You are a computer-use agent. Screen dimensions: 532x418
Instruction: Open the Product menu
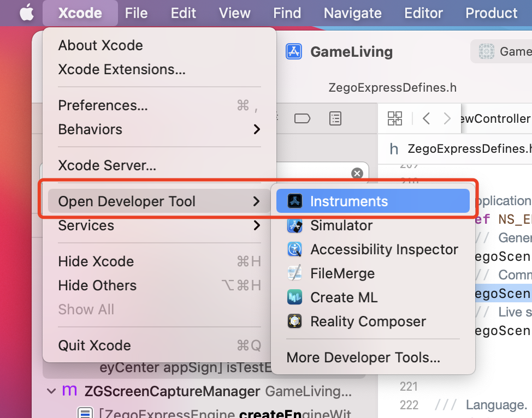[x=490, y=13]
